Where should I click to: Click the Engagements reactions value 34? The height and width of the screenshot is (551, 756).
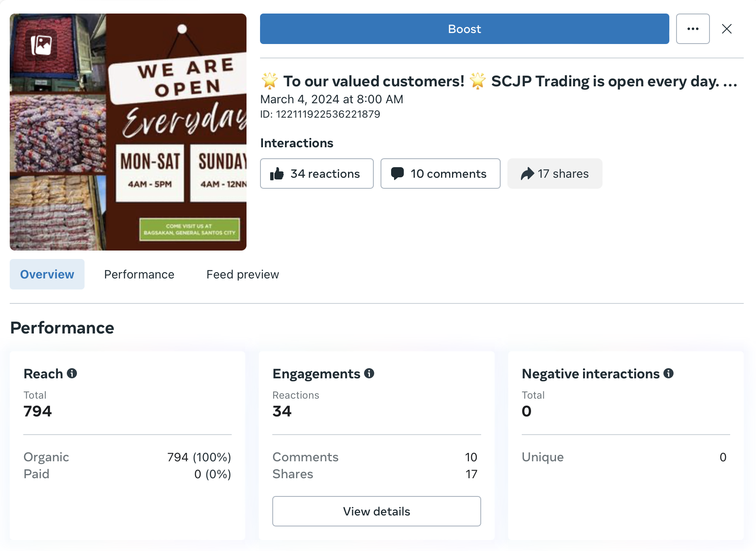click(x=282, y=411)
